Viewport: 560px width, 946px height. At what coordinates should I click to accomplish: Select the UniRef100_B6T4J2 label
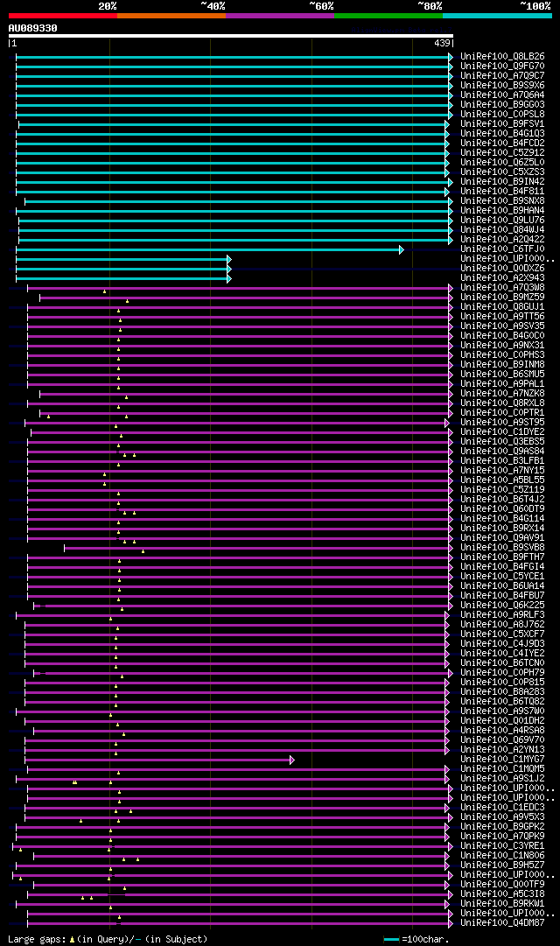click(502, 501)
